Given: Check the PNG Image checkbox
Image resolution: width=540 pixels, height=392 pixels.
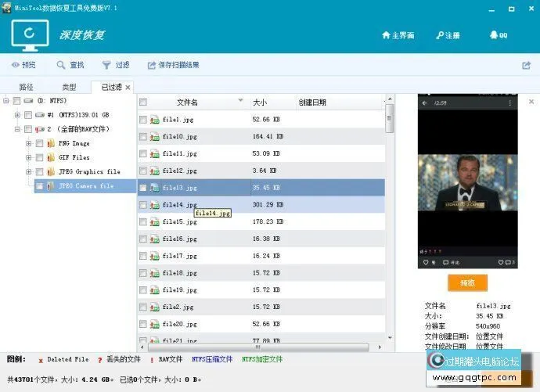Looking at the screenshot, I should (40, 143).
